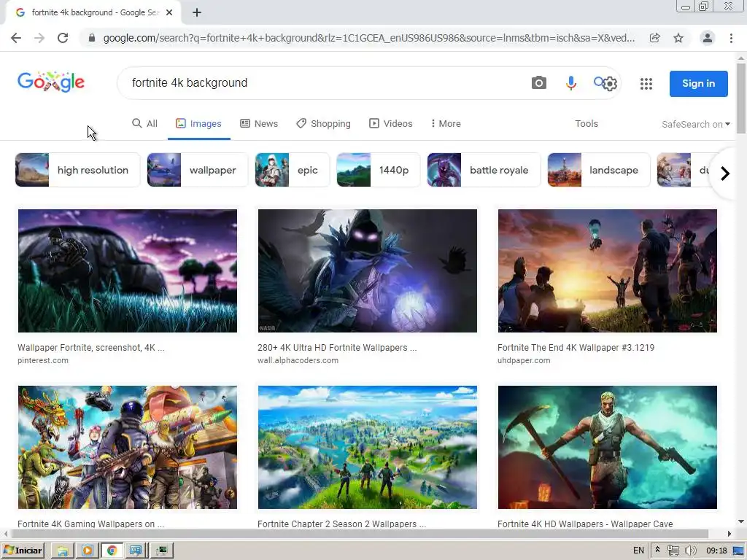Click the horizontal scrollbar at page bottom
Viewport: 747px width, 560px height.
358,533
